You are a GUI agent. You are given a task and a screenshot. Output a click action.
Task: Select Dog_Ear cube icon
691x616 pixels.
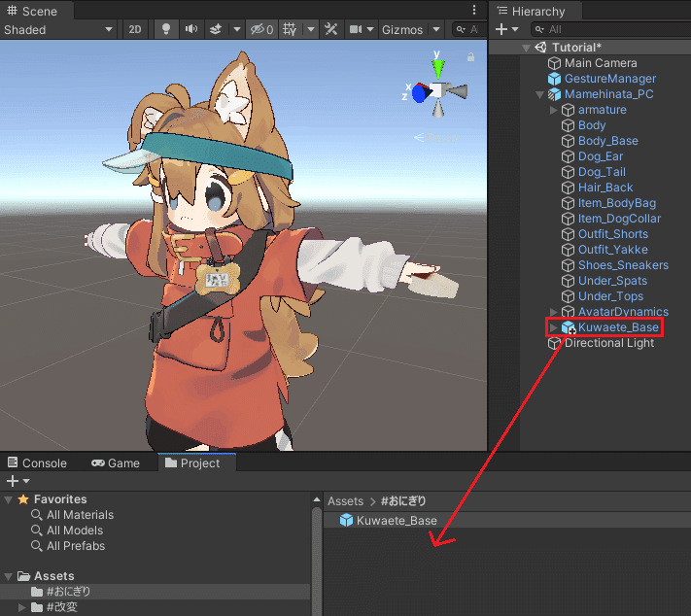tap(568, 156)
